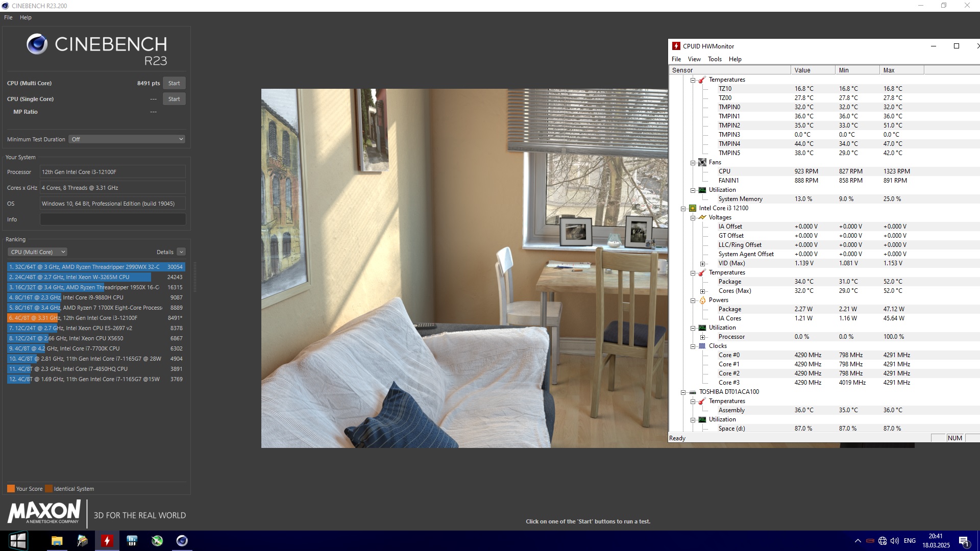Start the CPU (Single Core) test
The image size is (980, 551).
(x=174, y=99)
